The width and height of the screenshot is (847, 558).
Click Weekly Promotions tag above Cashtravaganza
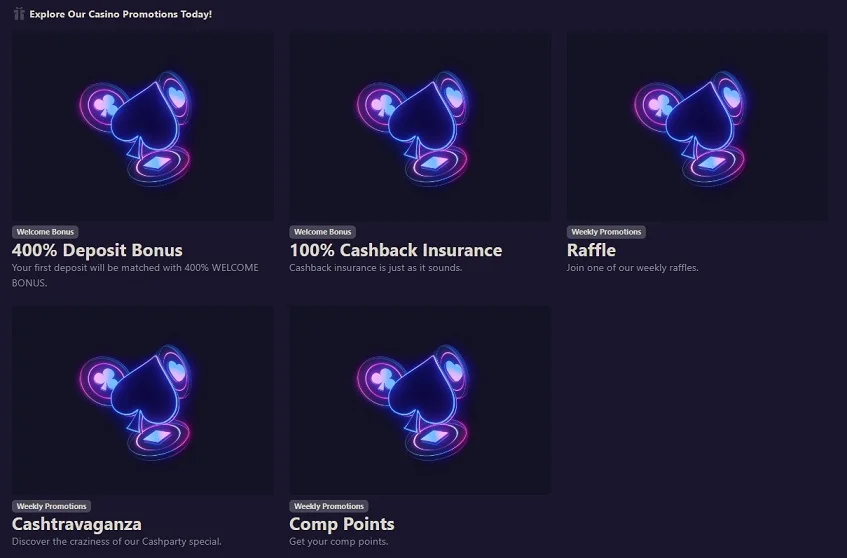[51, 506]
